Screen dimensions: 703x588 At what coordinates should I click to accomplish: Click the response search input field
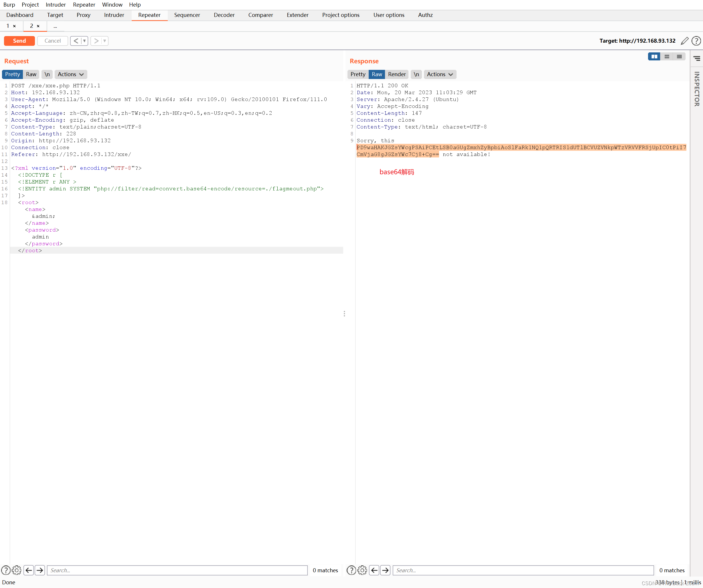[x=523, y=570]
